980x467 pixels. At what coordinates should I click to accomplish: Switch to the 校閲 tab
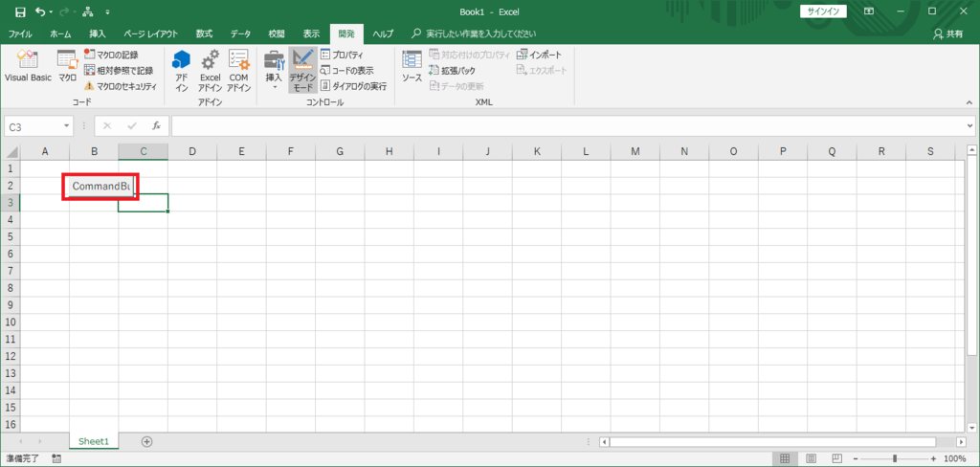point(277,33)
